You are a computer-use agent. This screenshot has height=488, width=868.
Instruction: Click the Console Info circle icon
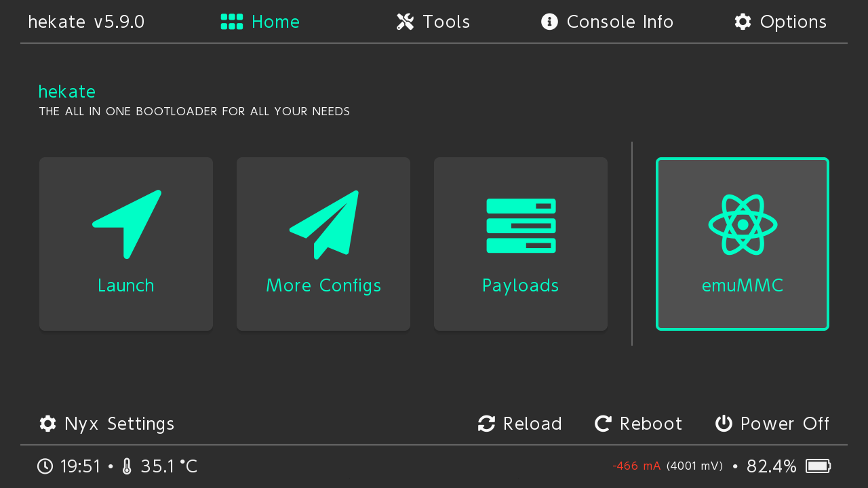pos(549,22)
